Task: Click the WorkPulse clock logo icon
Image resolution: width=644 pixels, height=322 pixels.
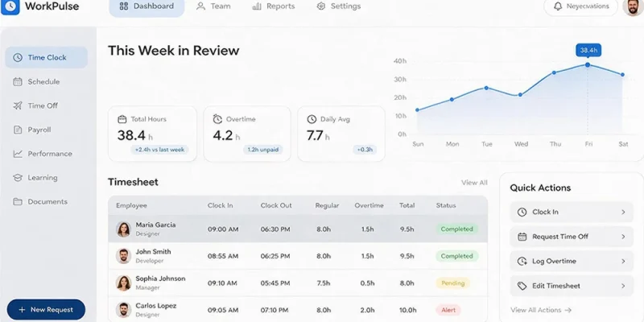Action: pyautogui.click(x=10, y=6)
